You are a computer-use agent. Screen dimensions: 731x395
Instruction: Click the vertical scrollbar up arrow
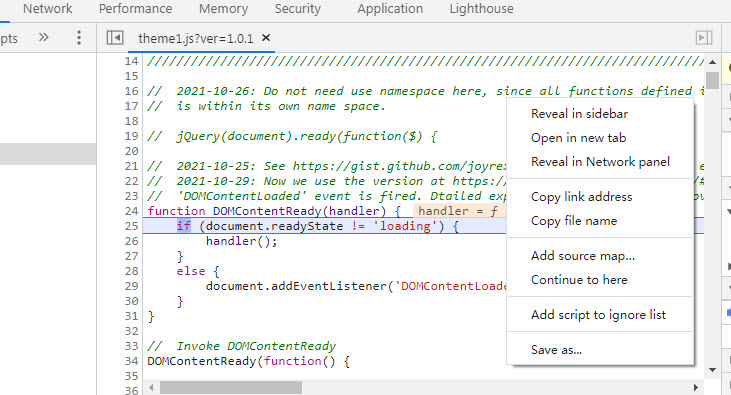click(712, 62)
